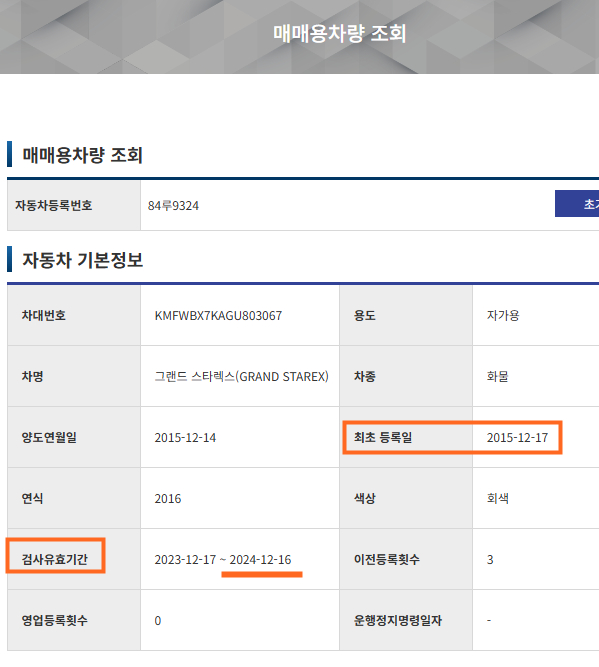Click the 운행정지명령일자 label
The image size is (599, 667).
pyautogui.click(x=398, y=620)
